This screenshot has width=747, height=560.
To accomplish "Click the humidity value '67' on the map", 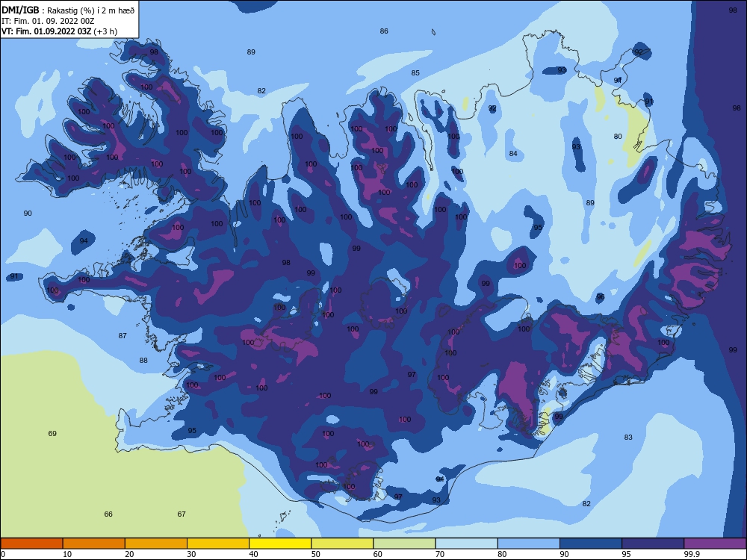I will (182, 514).
